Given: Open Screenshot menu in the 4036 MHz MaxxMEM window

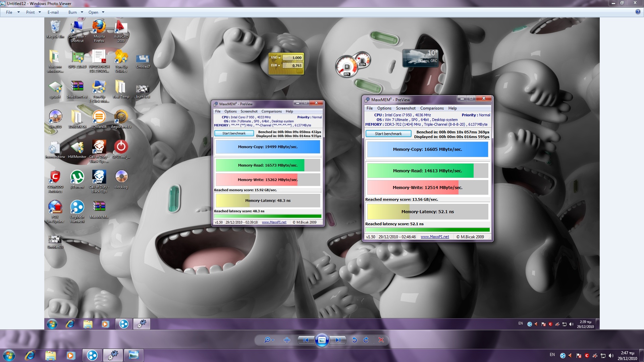Looking at the screenshot, I should 406,108.
